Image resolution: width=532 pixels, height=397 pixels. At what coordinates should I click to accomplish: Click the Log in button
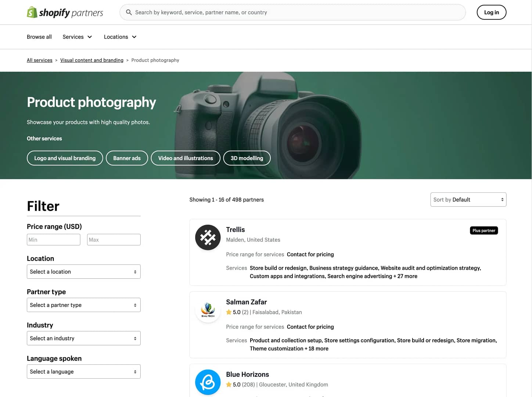(492, 12)
